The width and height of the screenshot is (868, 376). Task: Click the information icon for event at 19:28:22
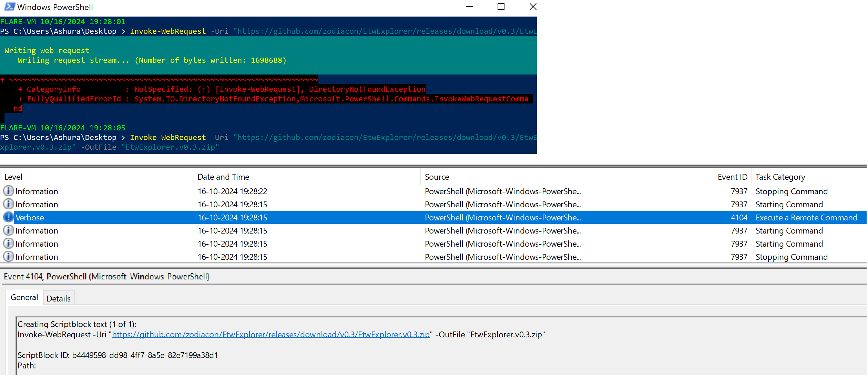(9, 191)
